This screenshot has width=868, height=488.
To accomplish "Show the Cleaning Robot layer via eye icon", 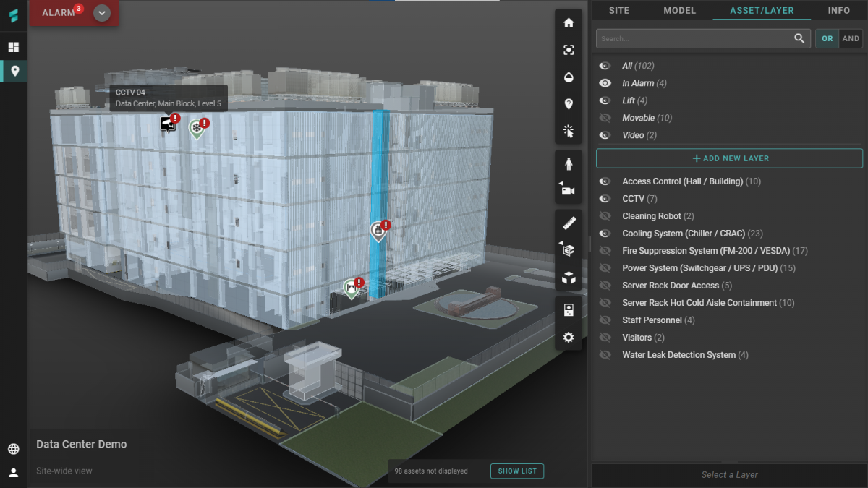I will [x=605, y=216].
